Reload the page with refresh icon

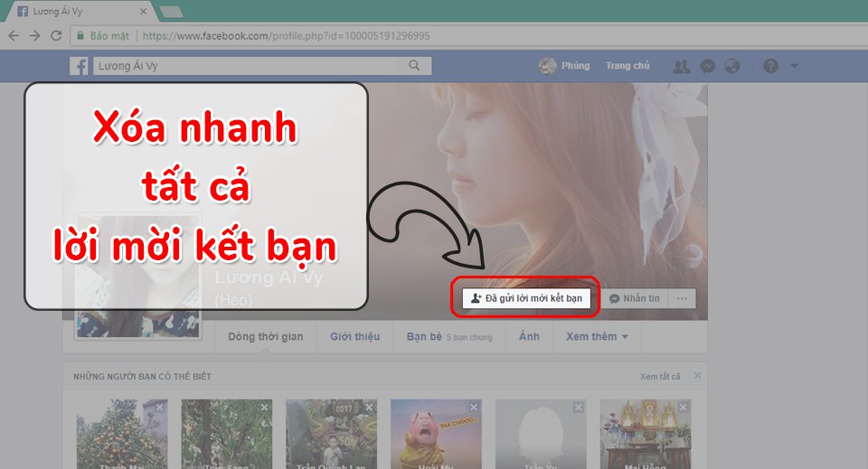click(x=56, y=36)
